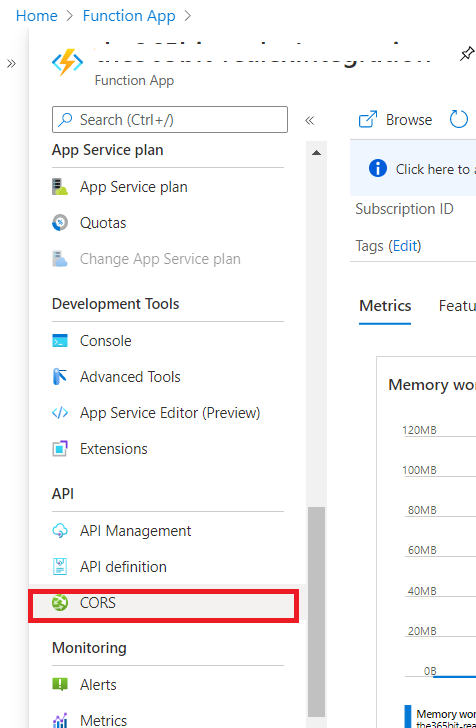The height and width of the screenshot is (728, 476).
Task: Focus the Search (Ctrl+/) field
Action: 170,119
